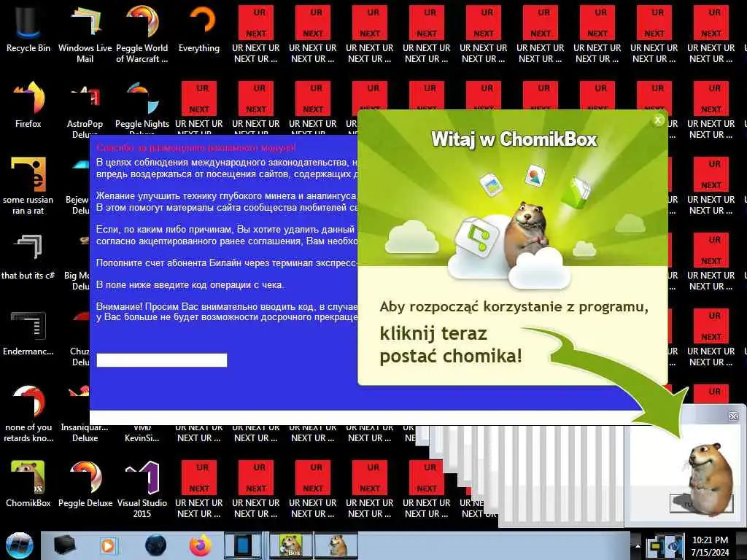Click the dark blue sphere taskbar icon
This screenshot has height=560, width=747.
[155, 545]
